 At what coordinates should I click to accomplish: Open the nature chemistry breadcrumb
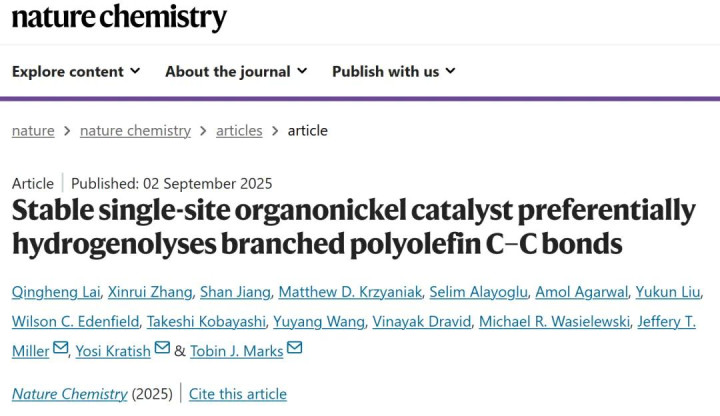pos(135,131)
